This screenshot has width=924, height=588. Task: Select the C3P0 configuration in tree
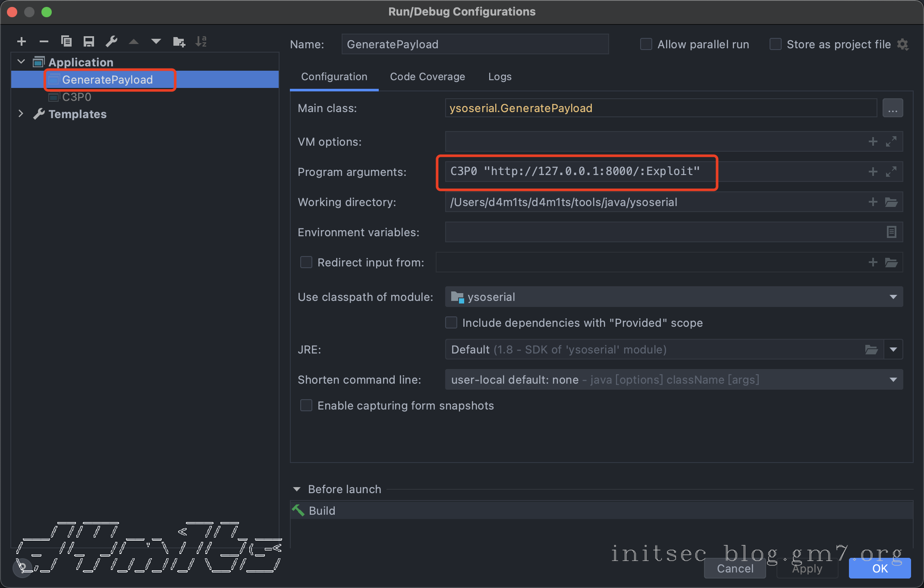(x=76, y=97)
